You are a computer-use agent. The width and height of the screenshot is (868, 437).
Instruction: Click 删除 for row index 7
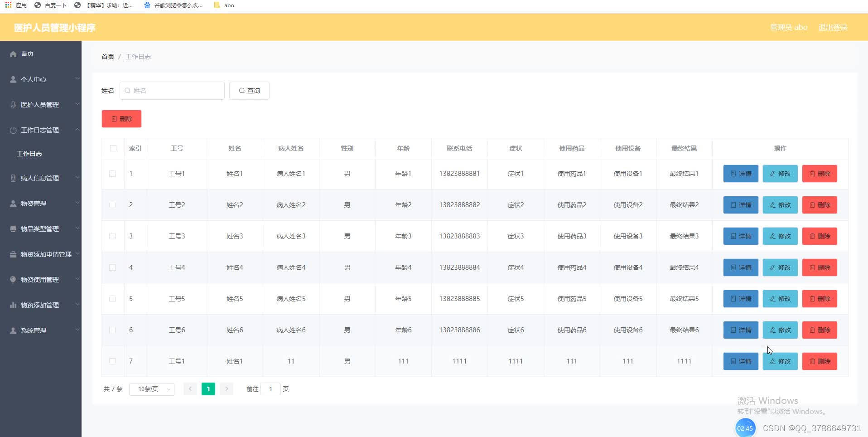(820, 361)
